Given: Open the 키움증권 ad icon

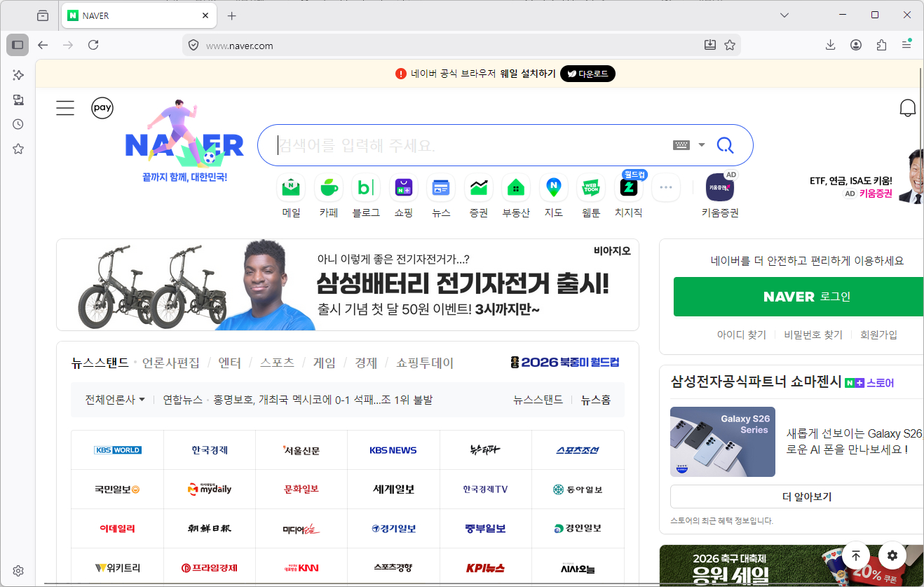Looking at the screenshot, I should 720,187.
